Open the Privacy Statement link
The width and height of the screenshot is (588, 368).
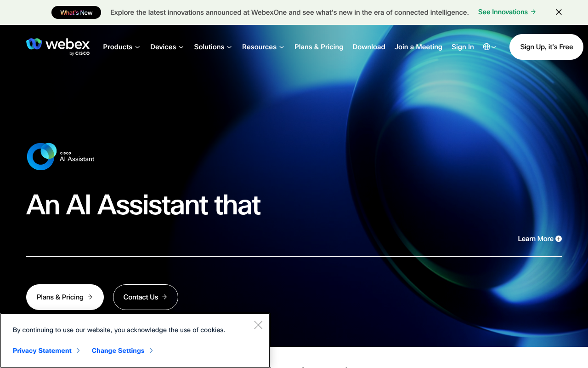[42, 351]
